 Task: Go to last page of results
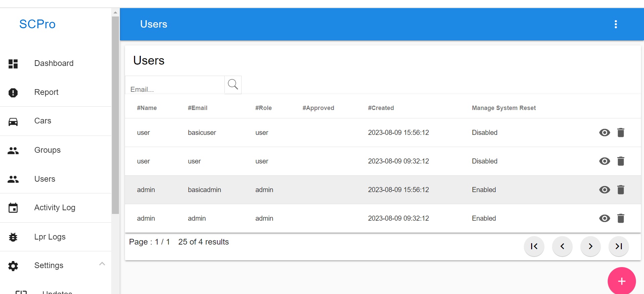tap(619, 246)
